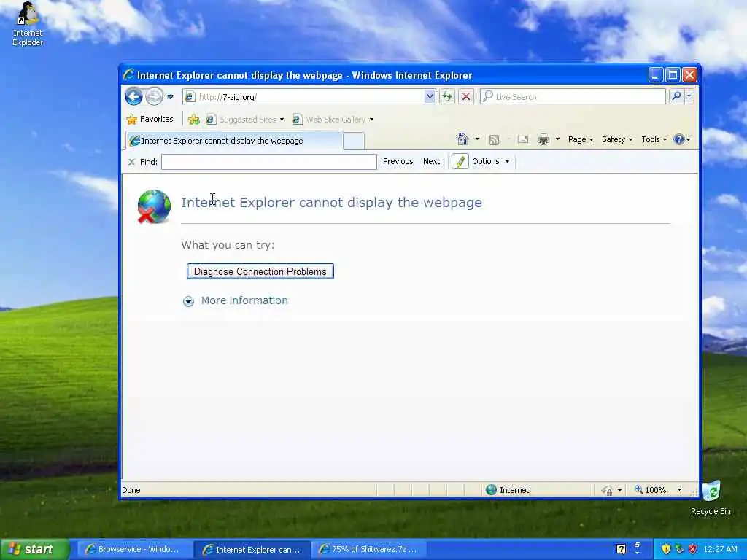Open the Windows start menu
This screenshot has height=560, width=747.
(x=35, y=550)
